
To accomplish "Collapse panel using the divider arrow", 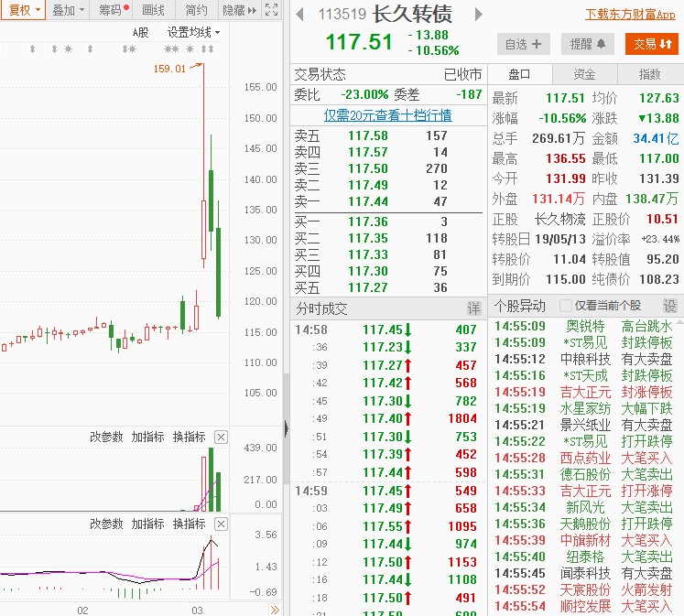I will (287, 428).
